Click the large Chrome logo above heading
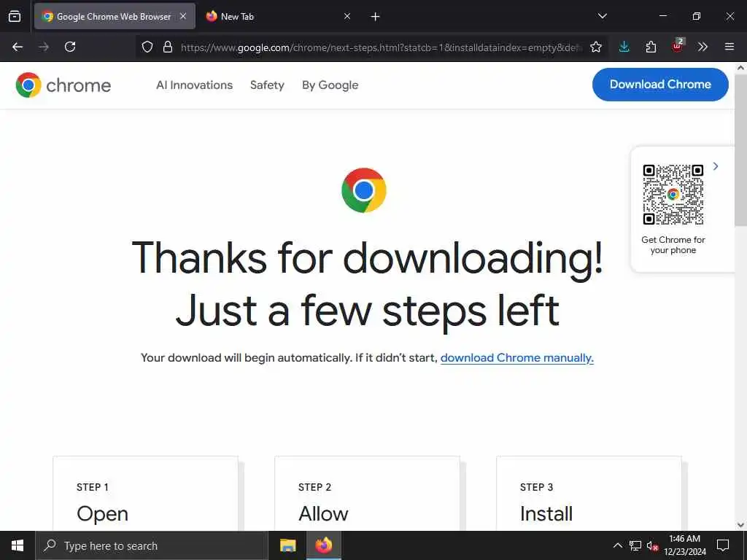This screenshot has height=560, width=747. [x=364, y=190]
